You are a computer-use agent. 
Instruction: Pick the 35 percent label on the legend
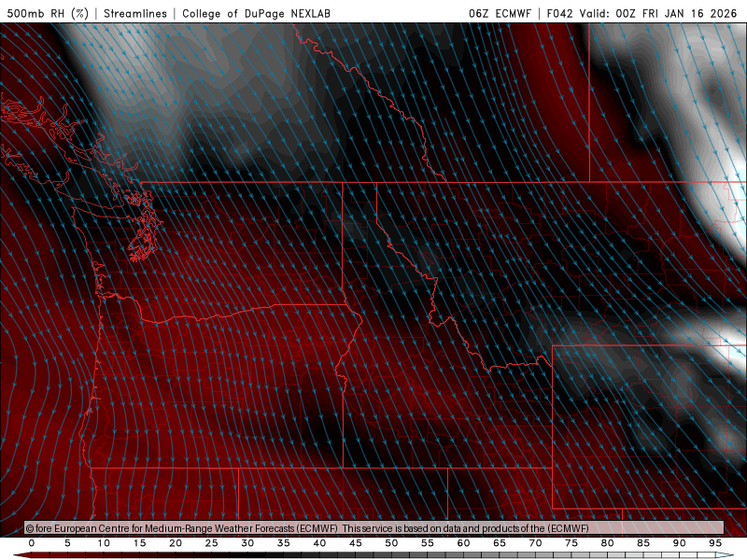284,543
